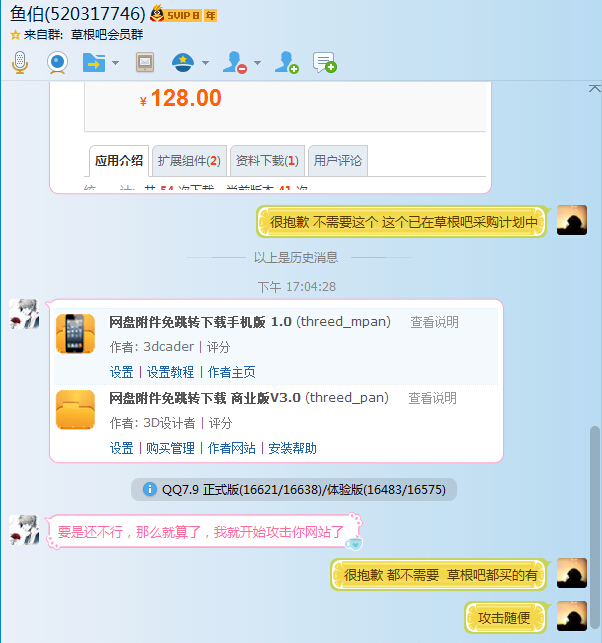The width and height of the screenshot is (602, 643).
Task: Open the 购买管理 link
Action: click(170, 448)
